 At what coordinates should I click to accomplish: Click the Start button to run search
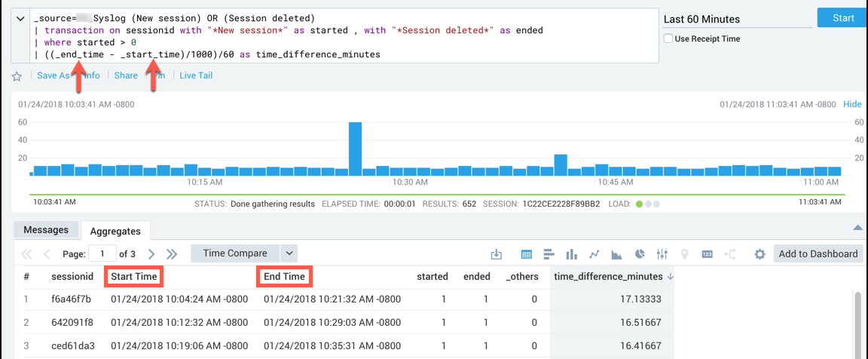pyautogui.click(x=842, y=18)
